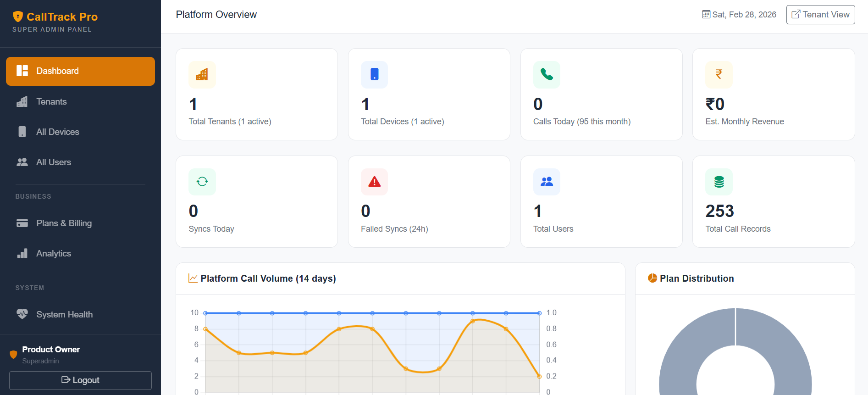
Task: Click the Total Tenants (1 active) label
Action: (230, 122)
